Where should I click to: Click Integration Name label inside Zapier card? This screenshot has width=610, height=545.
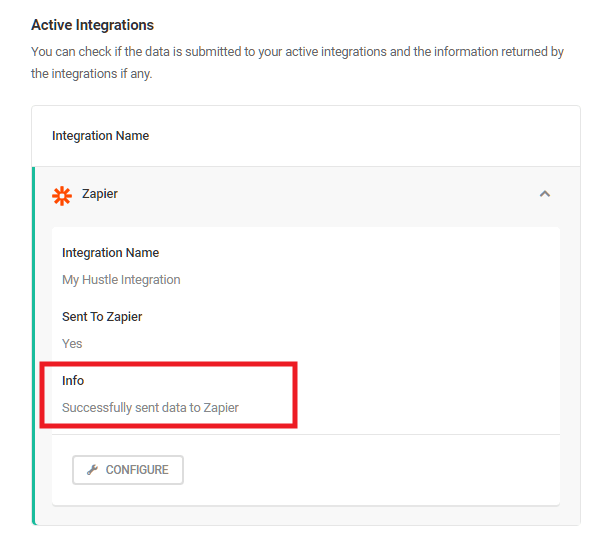coord(110,253)
